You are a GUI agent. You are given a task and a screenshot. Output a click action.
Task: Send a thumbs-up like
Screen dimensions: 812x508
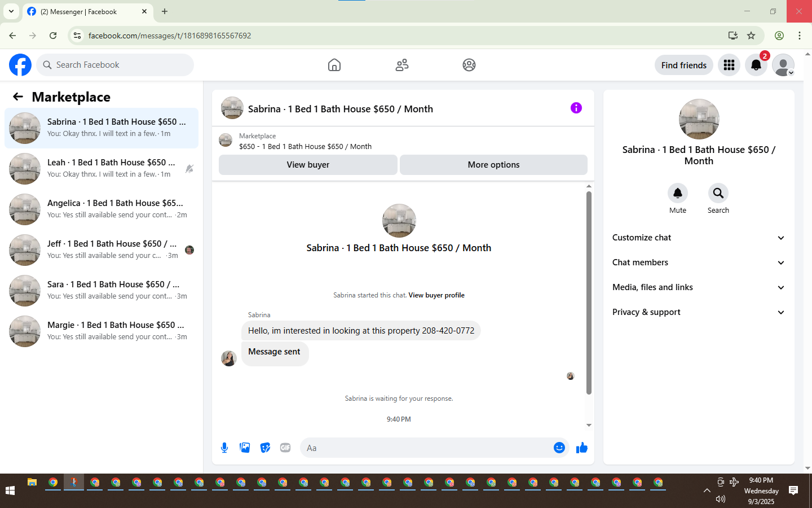coord(582,448)
